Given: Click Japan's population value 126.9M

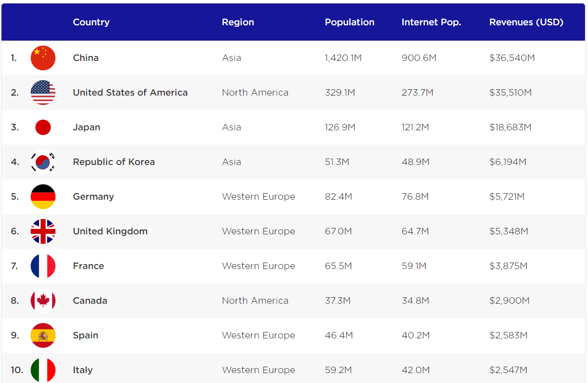Looking at the screenshot, I should [340, 127].
